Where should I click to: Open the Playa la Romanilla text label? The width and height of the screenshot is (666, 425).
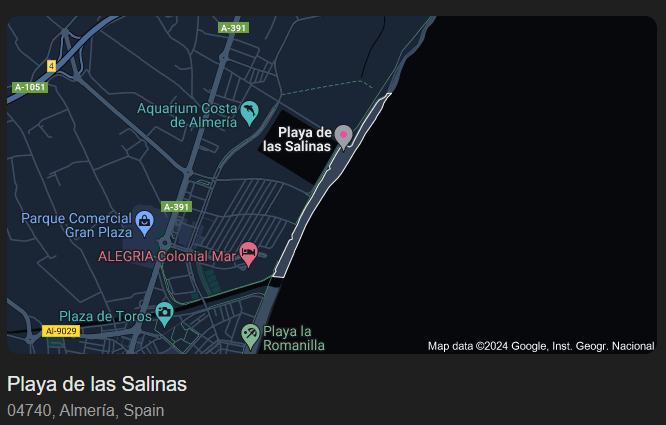coord(293,338)
